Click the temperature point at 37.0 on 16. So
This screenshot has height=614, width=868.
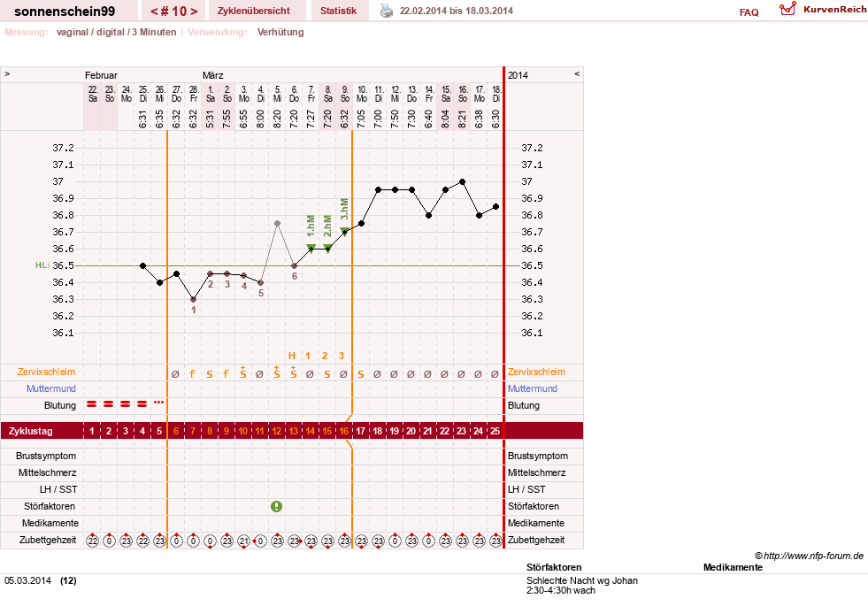[x=462, y=181]
